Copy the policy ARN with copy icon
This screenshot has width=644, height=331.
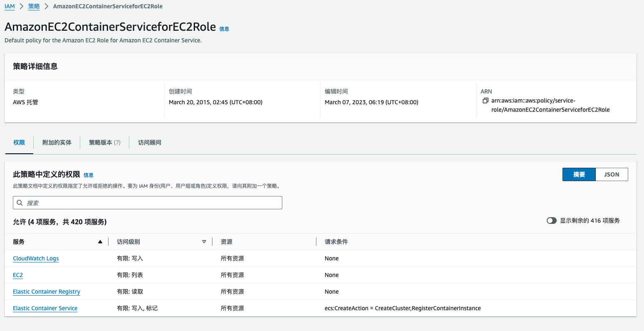[x=485, y=101]
